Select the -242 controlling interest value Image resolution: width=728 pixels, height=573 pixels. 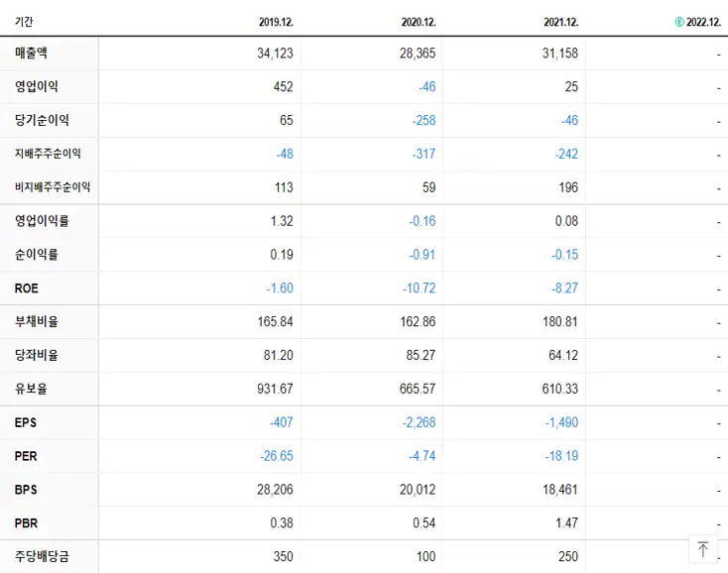(x=566, y=154)
